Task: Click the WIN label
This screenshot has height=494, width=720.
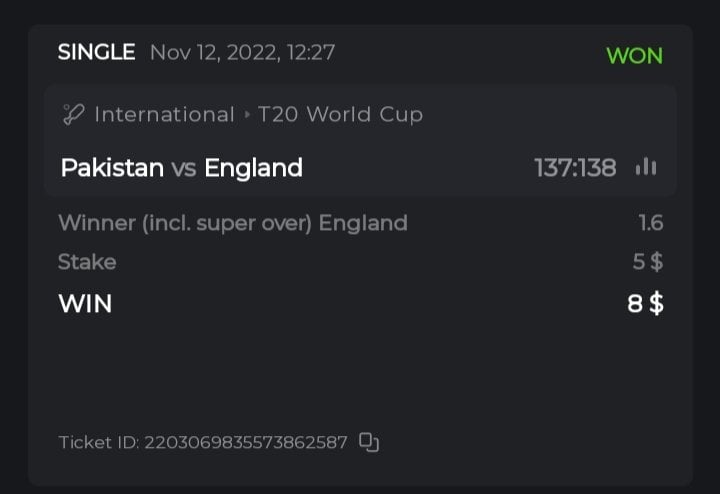Action: coord(85,303)
